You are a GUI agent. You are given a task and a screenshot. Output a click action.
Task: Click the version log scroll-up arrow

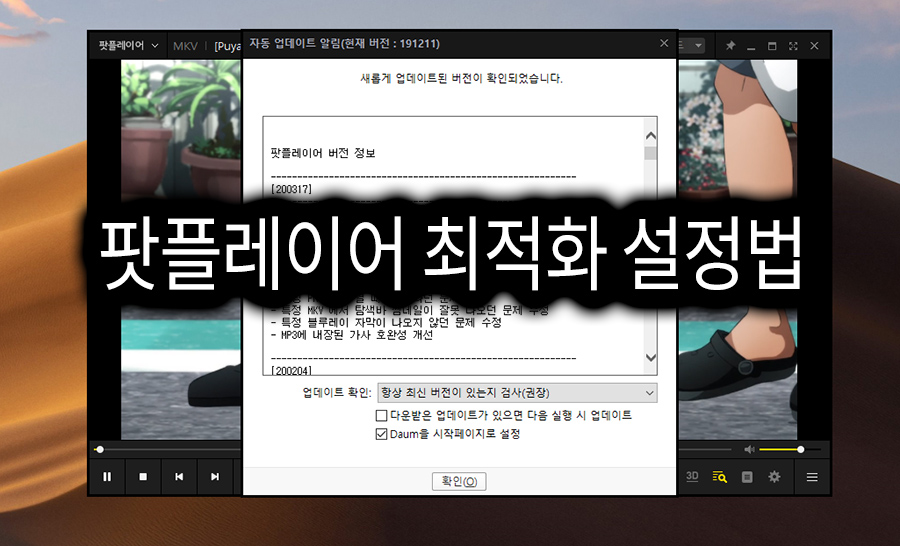point(650,135)
